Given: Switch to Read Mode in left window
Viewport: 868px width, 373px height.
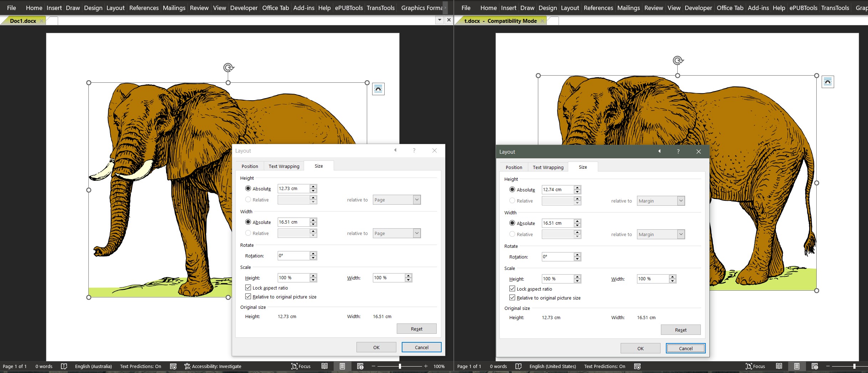Looking at the screenshot, I should coord(324,366).
